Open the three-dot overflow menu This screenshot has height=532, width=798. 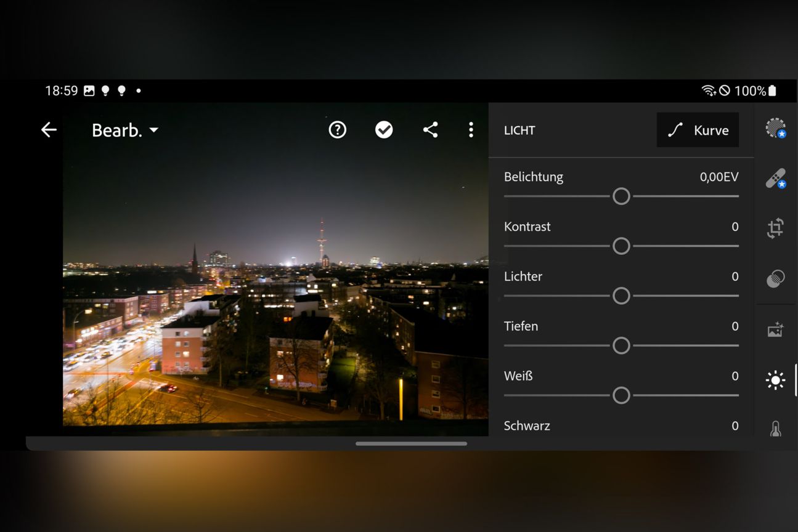click(471, 129)
